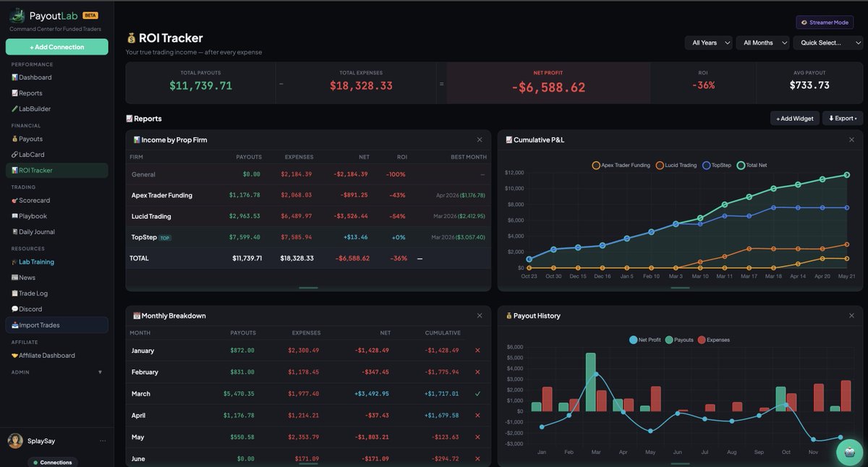Click the TOP badge on TopStep
868x467 pixels.
165,237
